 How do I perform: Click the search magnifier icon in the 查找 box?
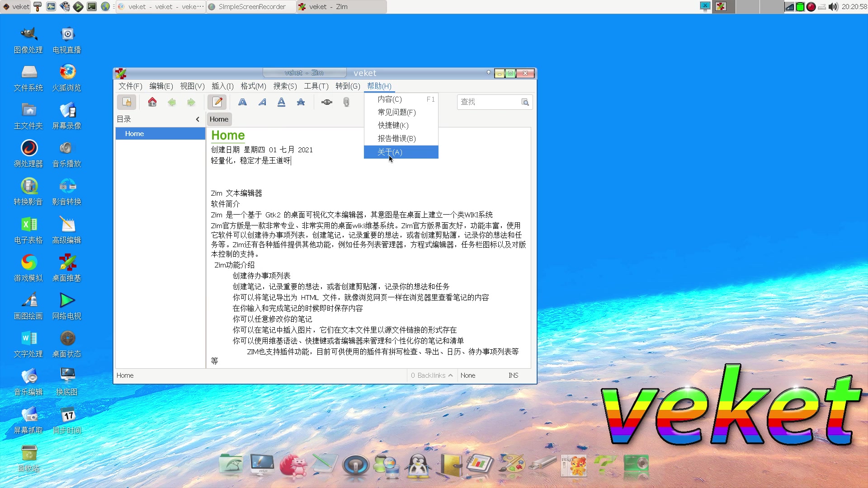tap(525, 102)
